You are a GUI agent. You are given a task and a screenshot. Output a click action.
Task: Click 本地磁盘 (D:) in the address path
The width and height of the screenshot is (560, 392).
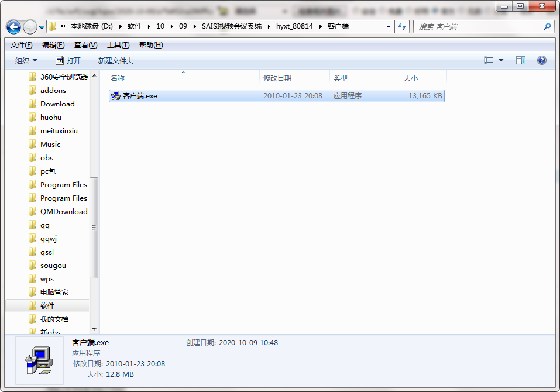(x=91, y=26)
